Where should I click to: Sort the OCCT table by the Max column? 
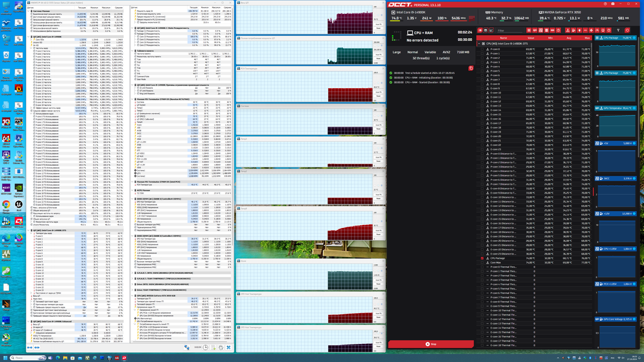coord(587,38)
